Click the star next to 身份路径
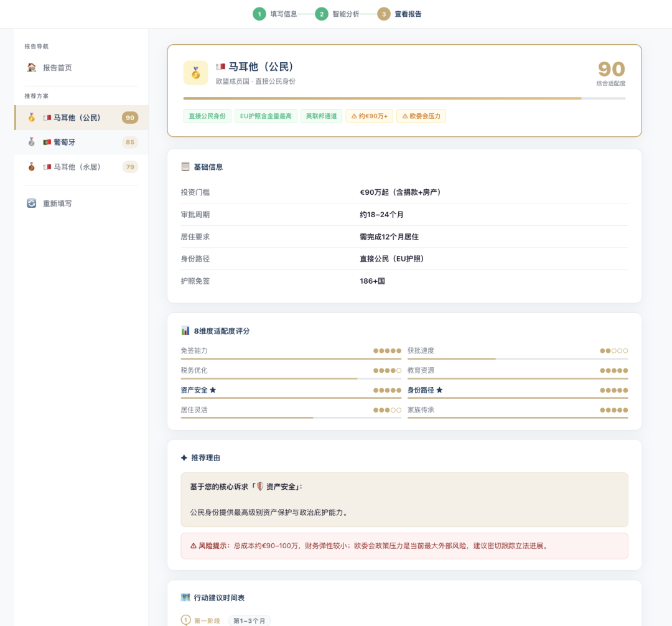This screenshot has width=672, height=626. (x=439, y=390)
